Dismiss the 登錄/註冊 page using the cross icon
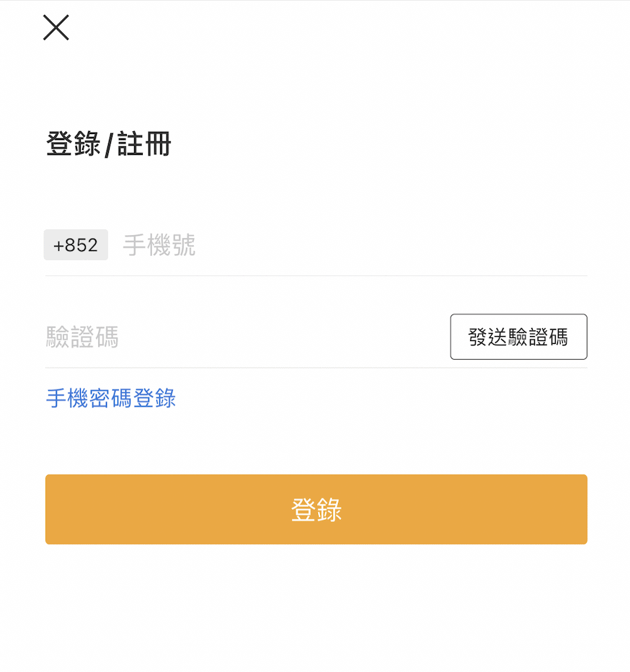Image resolution: width=630 pixels, height=672 pixels. (x=56, y=27)
